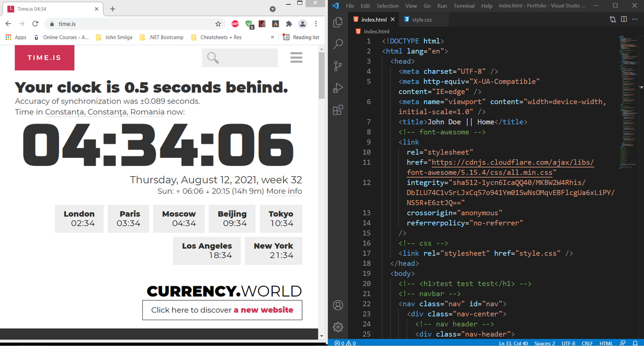Click the TIME.IS logo button
The width and height of the screenshot is (644, 346).
tap(45, 58)
